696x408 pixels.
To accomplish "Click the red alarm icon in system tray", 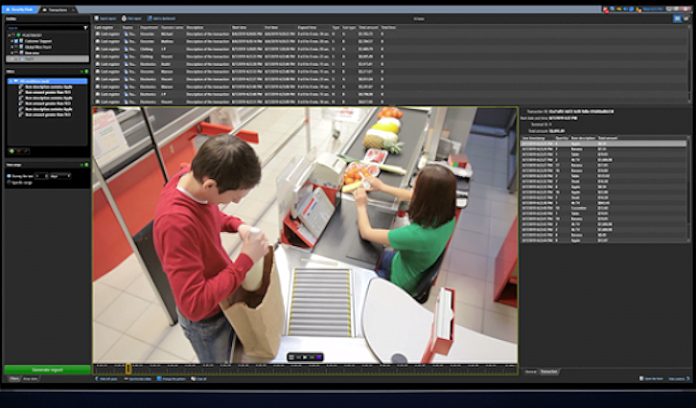I will pyautogui.click(x=606, y=9).
